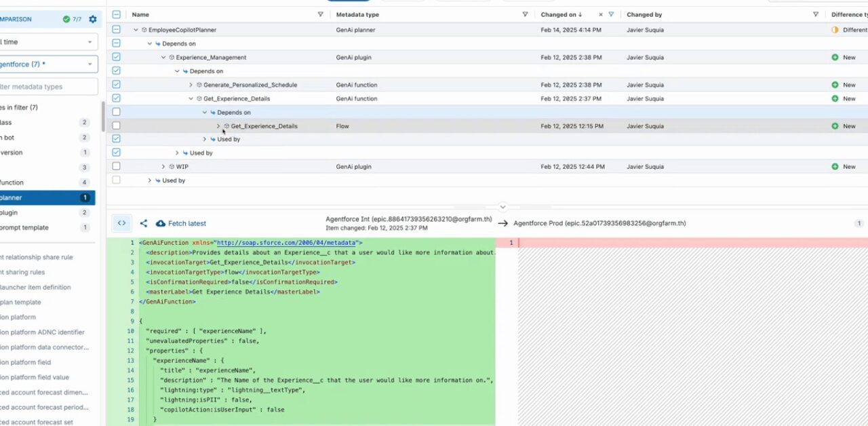Uncheck the Generate_Personalized_Schedule row checkbox
This screenshot has width=868, height=426.
click(117, 85)
